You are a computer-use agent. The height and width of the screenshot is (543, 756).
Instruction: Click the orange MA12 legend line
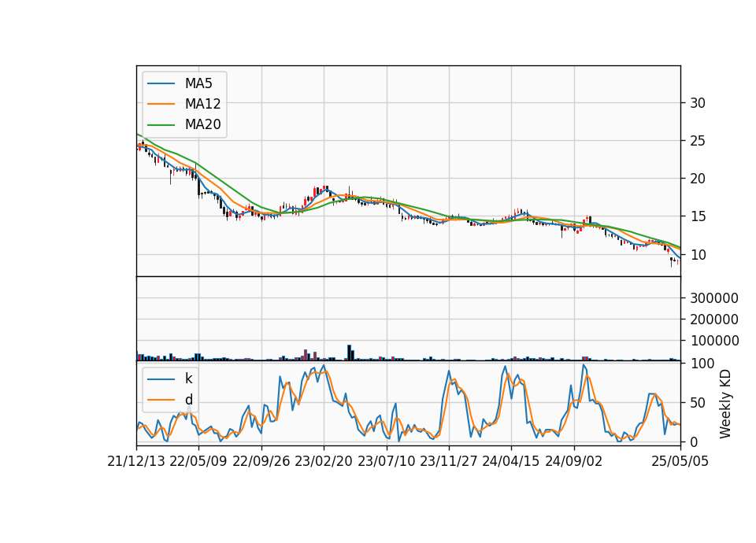tap(161, 104)
